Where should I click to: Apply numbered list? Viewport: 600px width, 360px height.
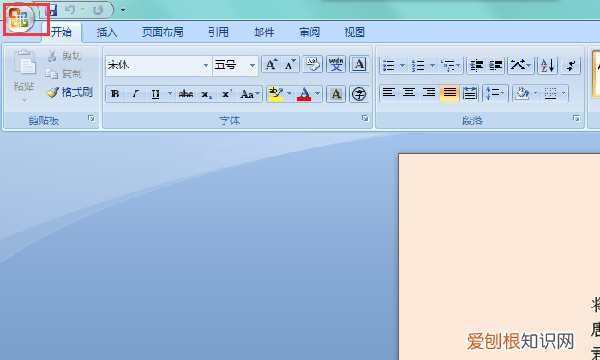point(418,65)
